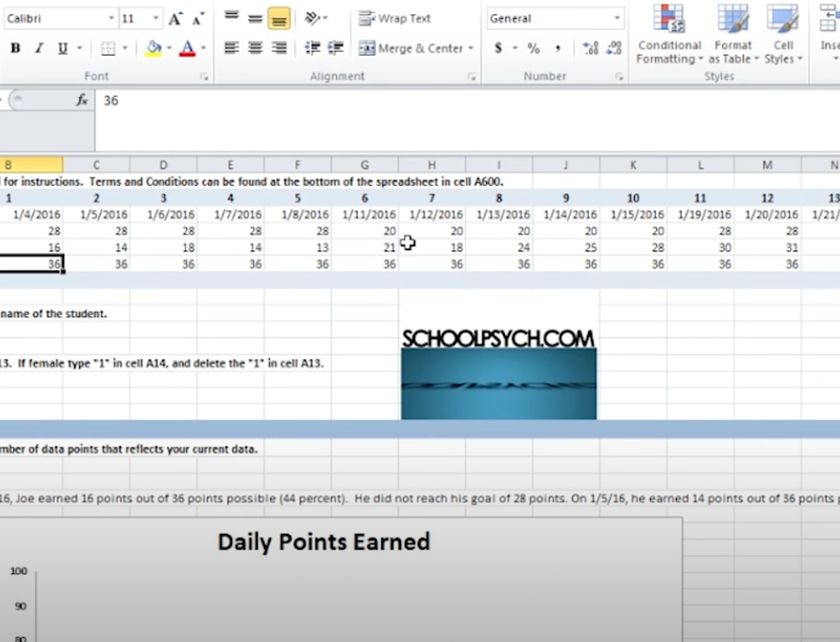Click the Daily Points Earned chart title
This screenshot has width=840, height=642.
click(x=324, y=542)
